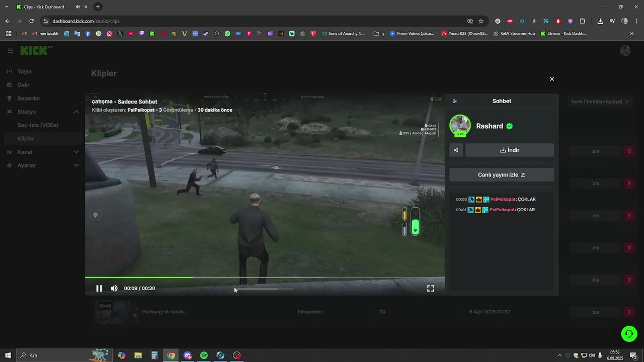Open the hamburger menu beside Kick logo

(11, 51)
